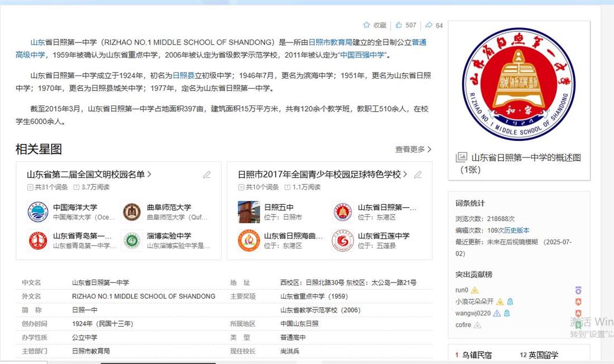This screenshot has height=364, width=614.
Task: Open the 山东 link in the intro
Action: (x=37, y=42)
